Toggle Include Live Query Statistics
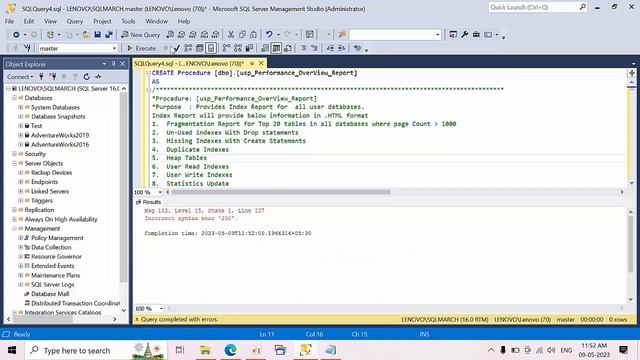The height and width of the screenshot is (360, 640). (238, 48)
